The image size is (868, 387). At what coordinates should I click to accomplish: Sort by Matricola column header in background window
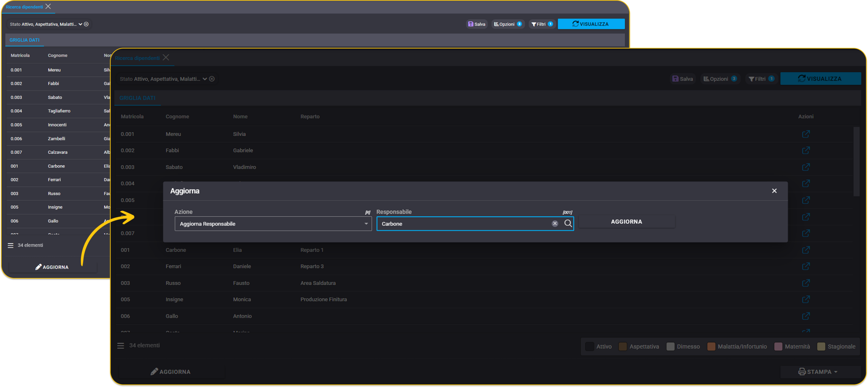pos(20,56)
